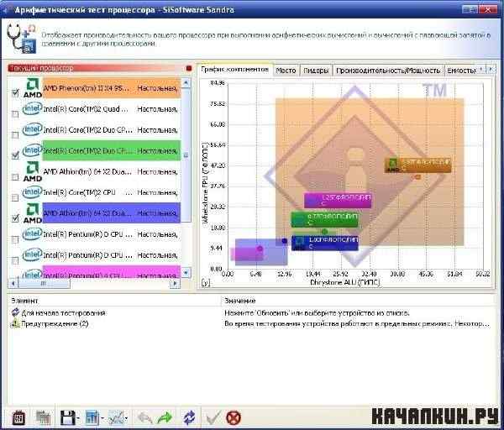The width and height of the screenshot is (504, 430).
Task: Click the stethoscope module icon in header
Action: coord(21,39)
